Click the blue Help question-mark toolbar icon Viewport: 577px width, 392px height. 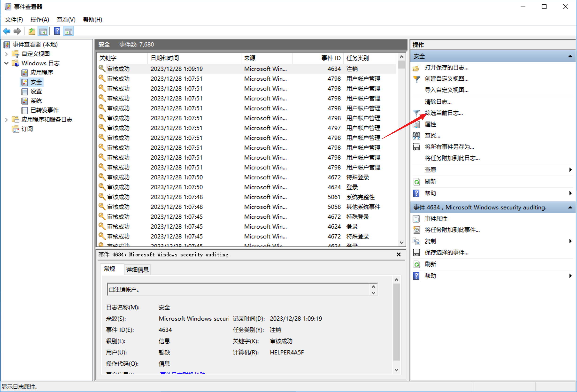[x=57, y=31]
